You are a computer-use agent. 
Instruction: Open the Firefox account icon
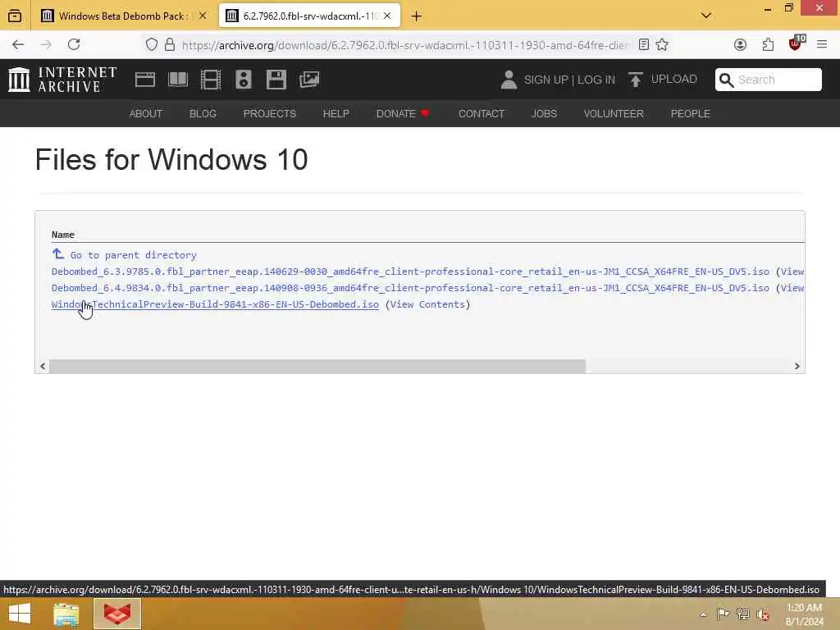coord(740,44)
